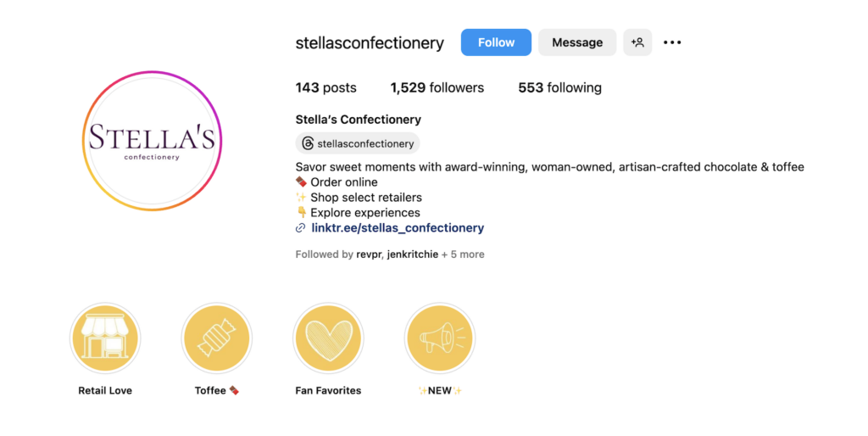The width and height of the screenshot is (868, 436).
Task: View the 1,529 followers list
Action: pos(437,87)
